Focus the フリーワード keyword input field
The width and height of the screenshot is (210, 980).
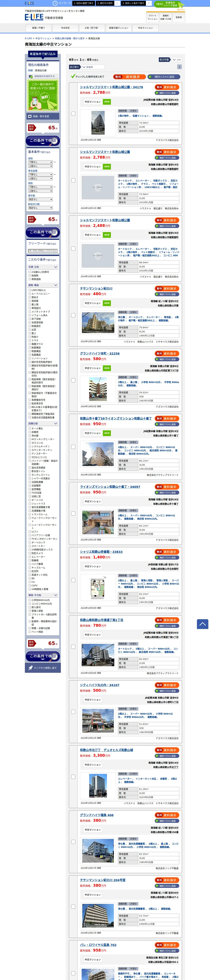tap(43, 251)
